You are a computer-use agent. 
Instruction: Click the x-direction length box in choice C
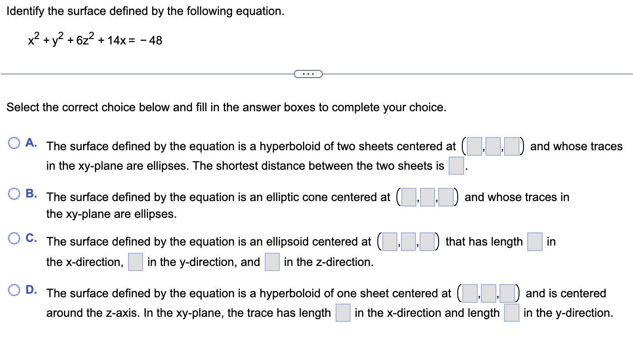(x=534, y=241)
